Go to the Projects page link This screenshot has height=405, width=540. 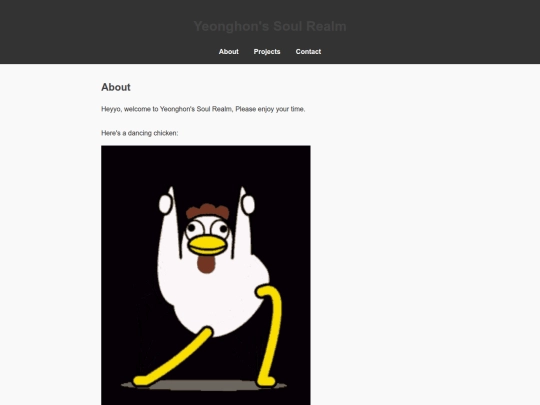click(x=267, y=52)
